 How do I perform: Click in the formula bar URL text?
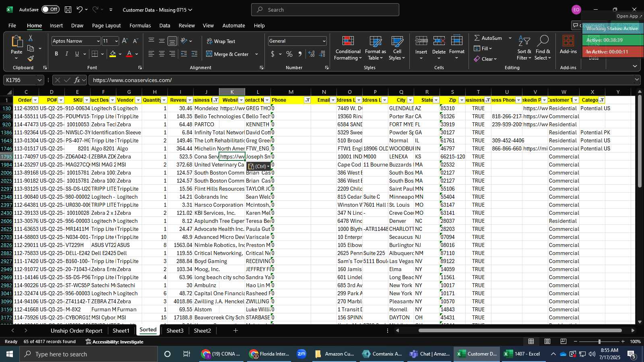(132, 80)
